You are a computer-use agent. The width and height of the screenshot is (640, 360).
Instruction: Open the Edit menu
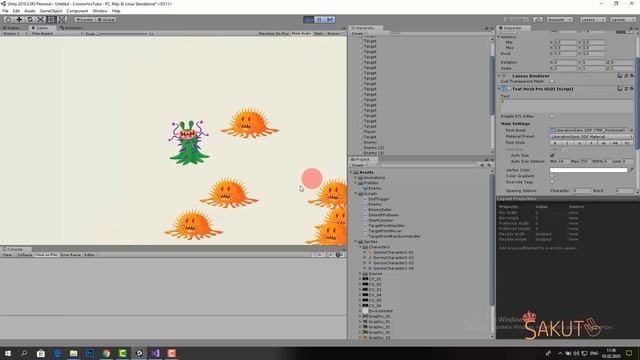[16, 11]
